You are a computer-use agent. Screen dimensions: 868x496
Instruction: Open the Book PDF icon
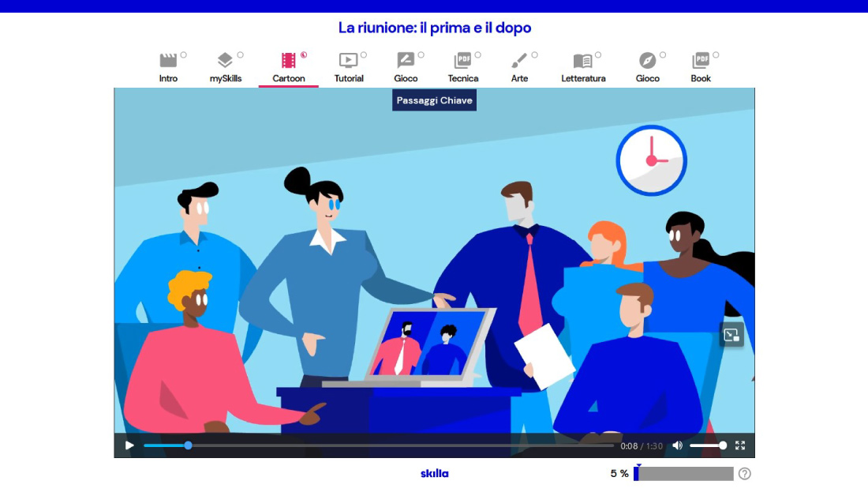tap(701, 61)
